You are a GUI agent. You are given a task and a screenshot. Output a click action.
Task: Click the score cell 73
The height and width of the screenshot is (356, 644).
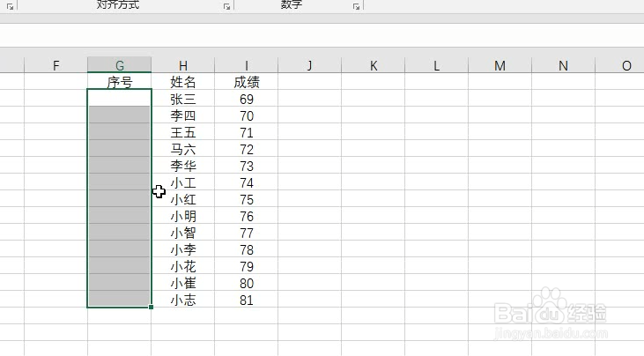coord(247,165)
